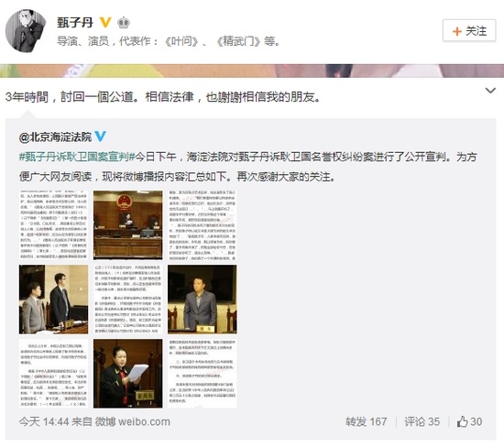Image resolution: width=504 pixels, height=447 pixels.
Task: Open the first text document thumbnail
Action: coord(53,225)
